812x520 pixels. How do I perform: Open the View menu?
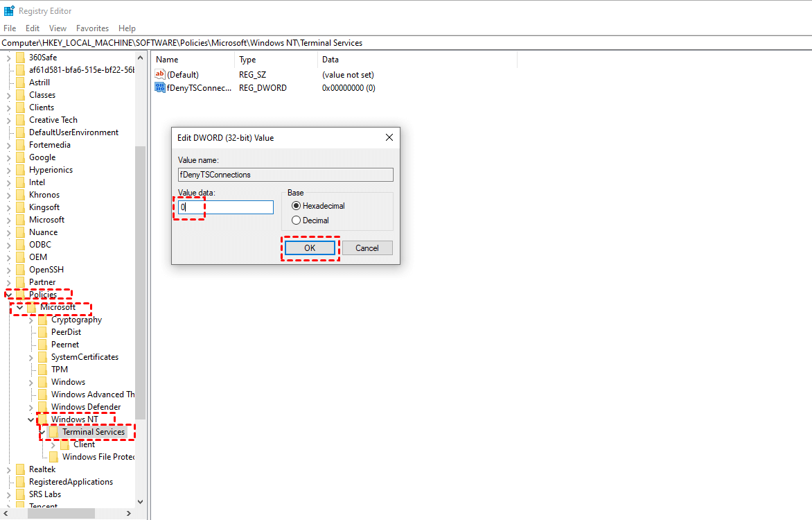[58, 28]
